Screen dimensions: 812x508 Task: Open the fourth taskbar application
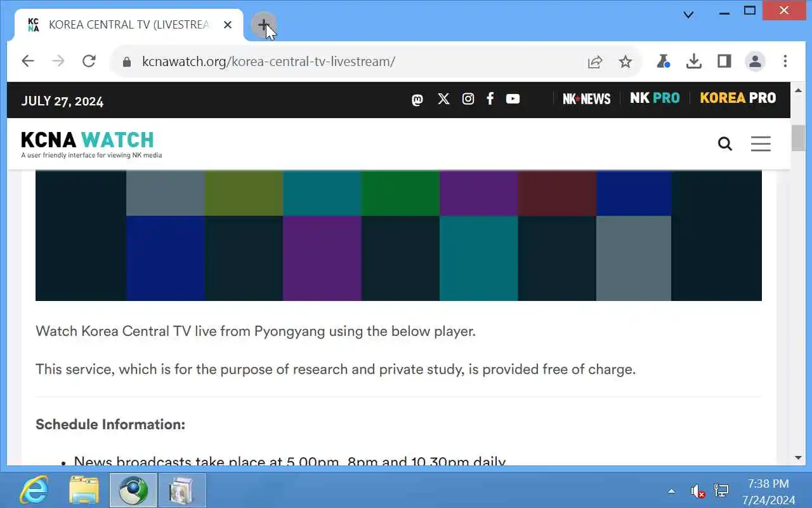pyautogui.click(x=183, y=490)
